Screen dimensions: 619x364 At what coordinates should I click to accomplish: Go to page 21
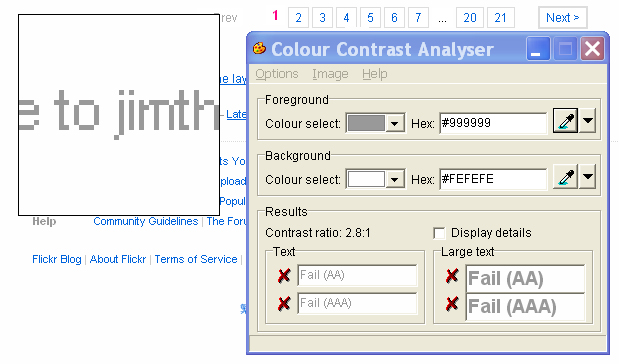point(501,18)
